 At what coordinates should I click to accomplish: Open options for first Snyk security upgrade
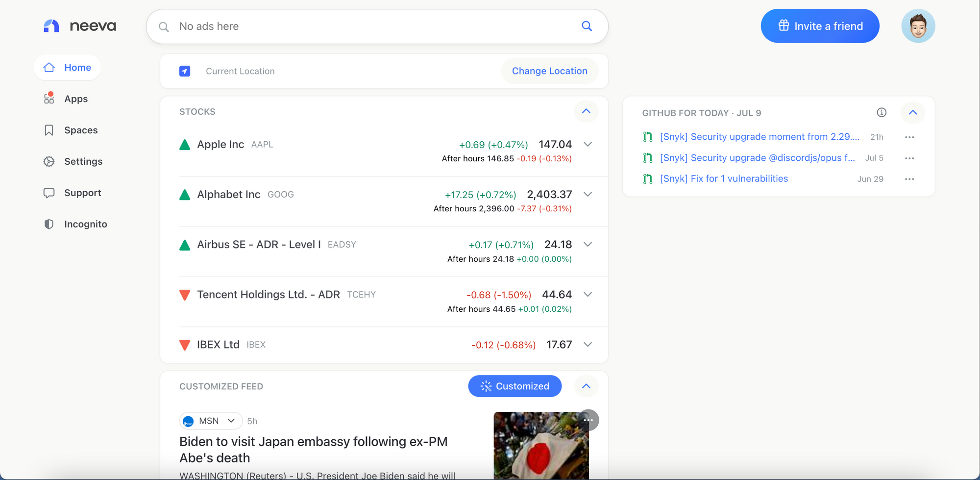coord(909,137)
